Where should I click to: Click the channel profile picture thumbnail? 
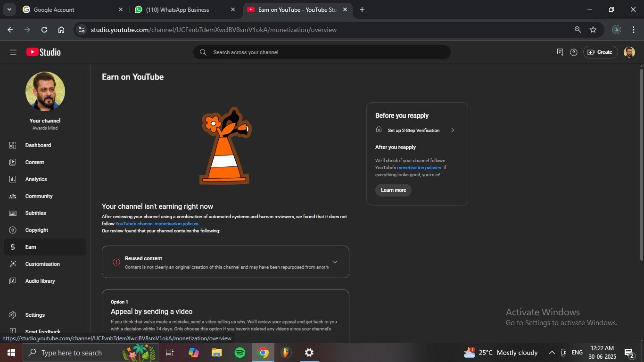click(45, 91)
